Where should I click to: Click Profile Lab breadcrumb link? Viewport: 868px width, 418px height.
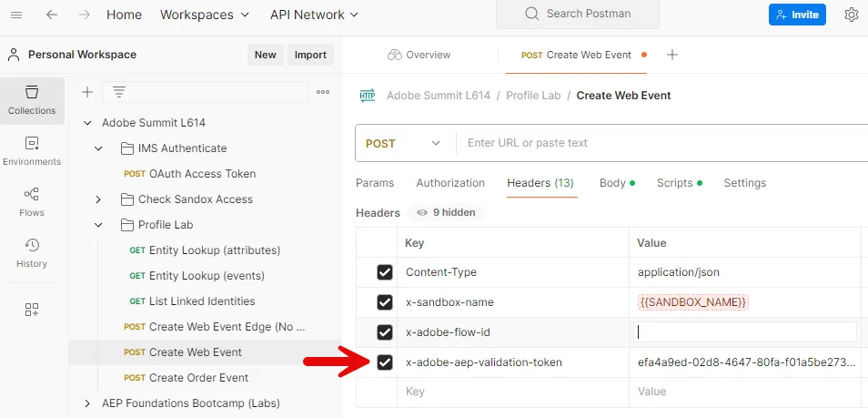click(533, 96)
